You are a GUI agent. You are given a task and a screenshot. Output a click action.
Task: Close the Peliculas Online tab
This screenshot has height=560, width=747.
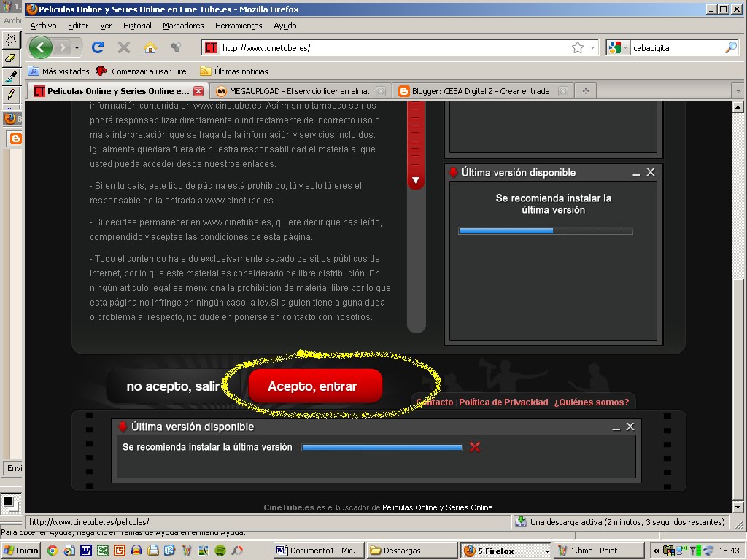click(198, 91)
